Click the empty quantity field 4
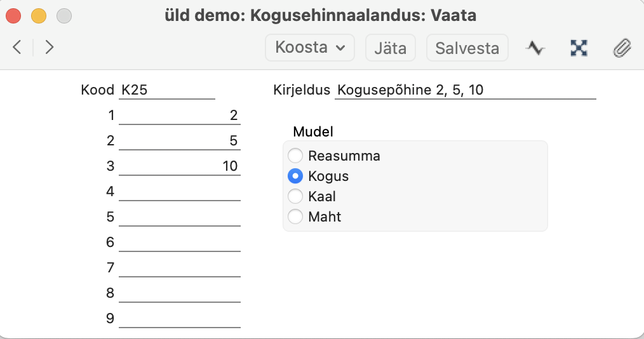Image resolution: width=644 pixels, height=339 pixels. point(180,192)
